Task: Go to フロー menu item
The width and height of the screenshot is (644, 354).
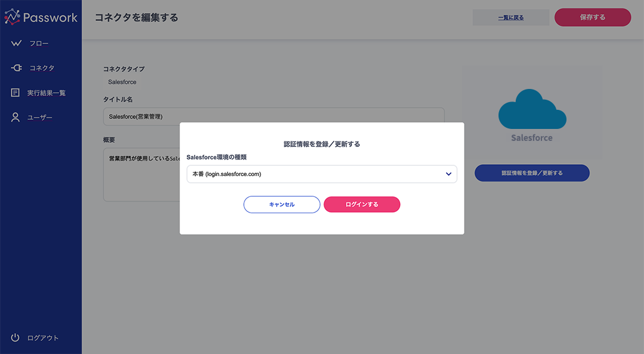Action: (x=39, y=43)
